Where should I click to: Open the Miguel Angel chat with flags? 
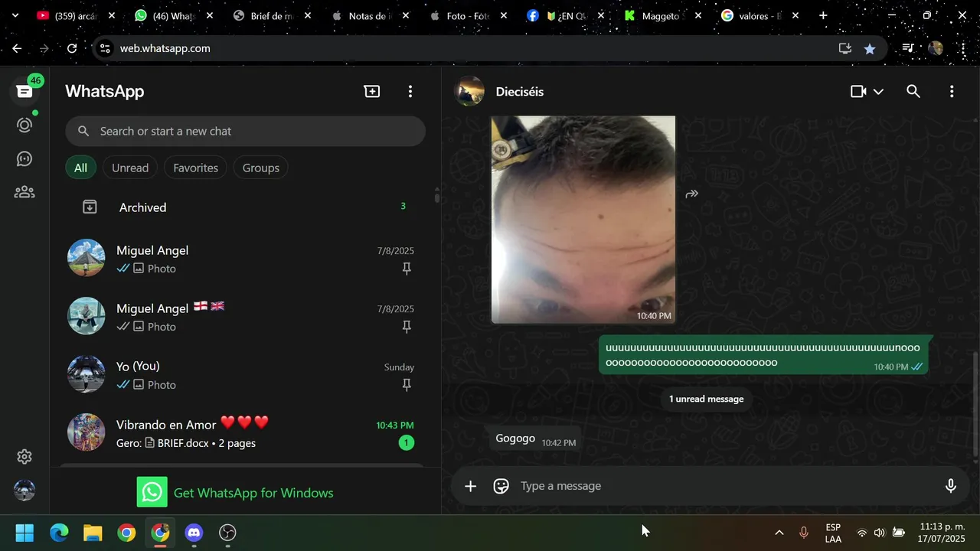pyautogui.click(x=245, y=317)
